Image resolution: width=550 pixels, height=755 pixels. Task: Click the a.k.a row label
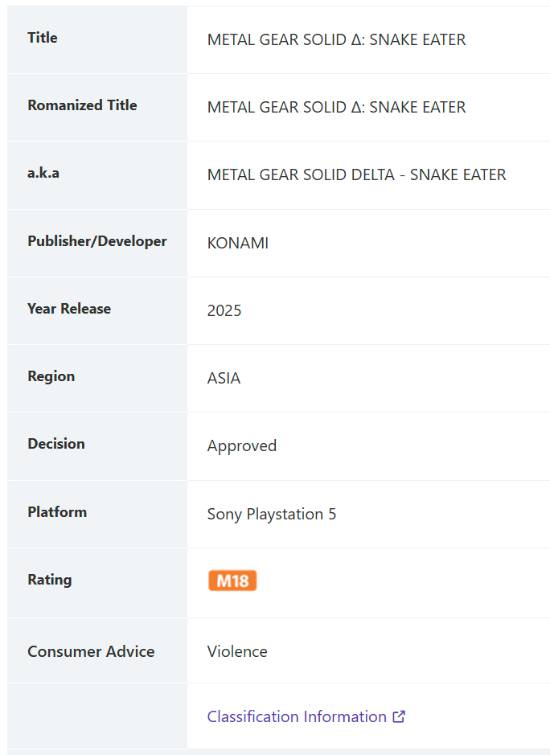pyautogui.click(x=43, y=173)
